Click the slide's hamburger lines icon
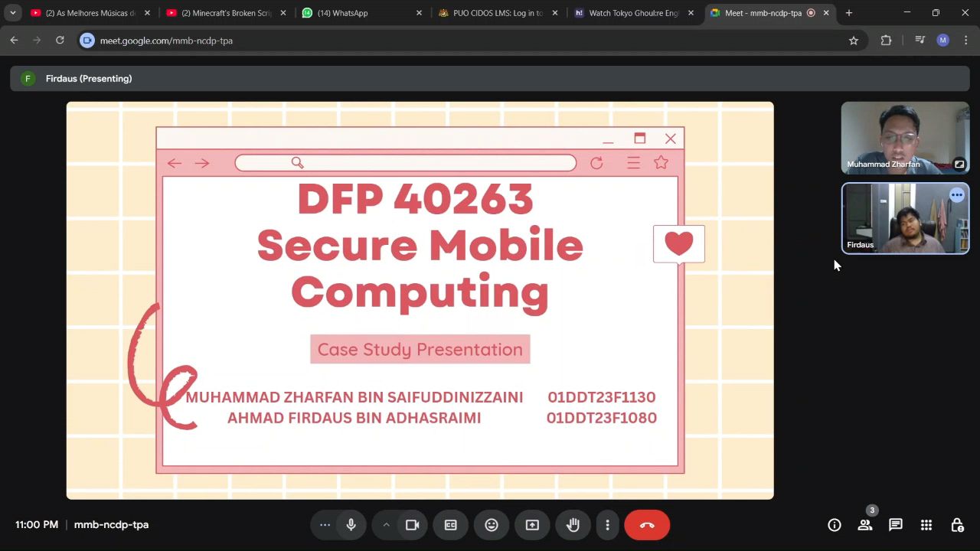Screen dimensions: 980x551 tap(633, 163)
